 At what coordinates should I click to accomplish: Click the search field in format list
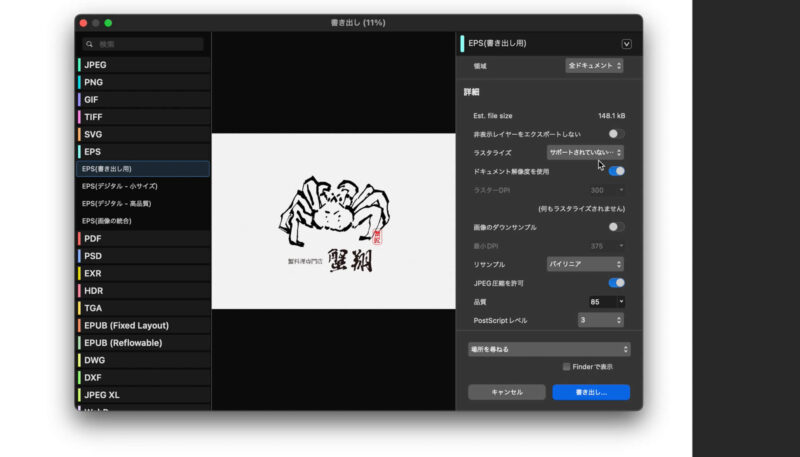143,44
